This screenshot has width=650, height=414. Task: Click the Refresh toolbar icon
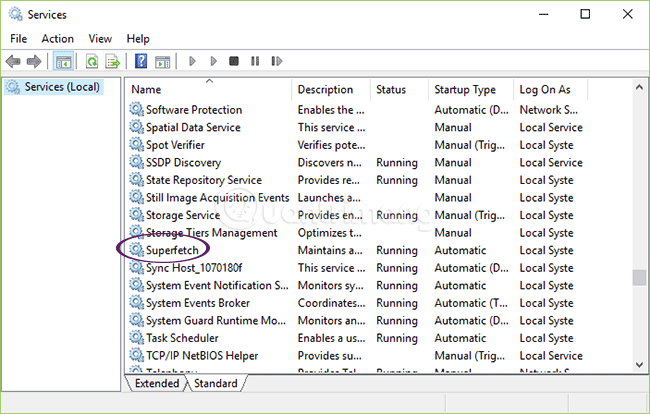91,61
